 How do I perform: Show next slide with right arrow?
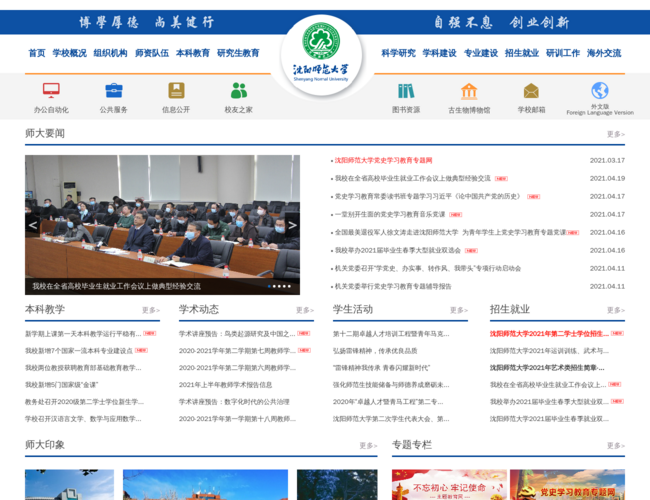coord(292,225)
